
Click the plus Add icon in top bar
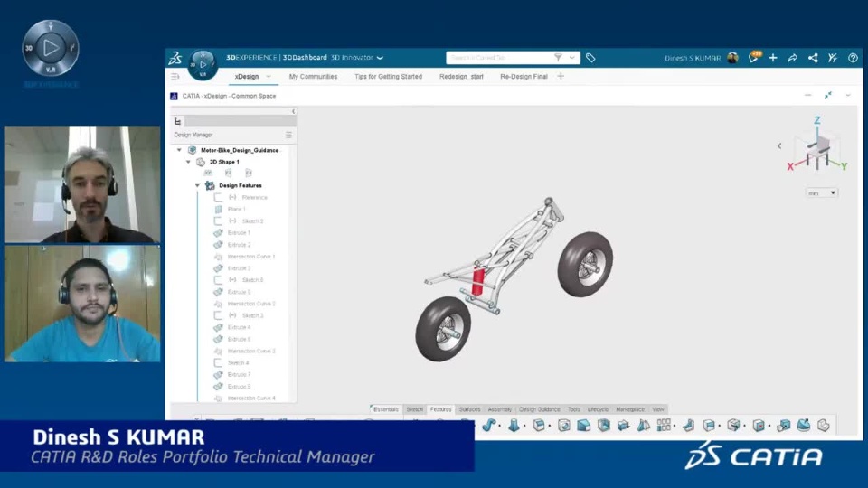(x=773, y=58)
